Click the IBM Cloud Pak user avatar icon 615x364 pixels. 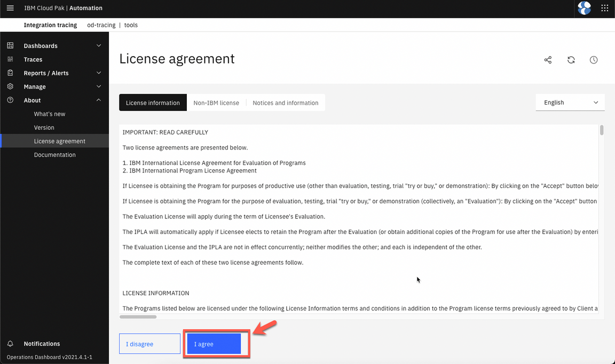(585, 9)
